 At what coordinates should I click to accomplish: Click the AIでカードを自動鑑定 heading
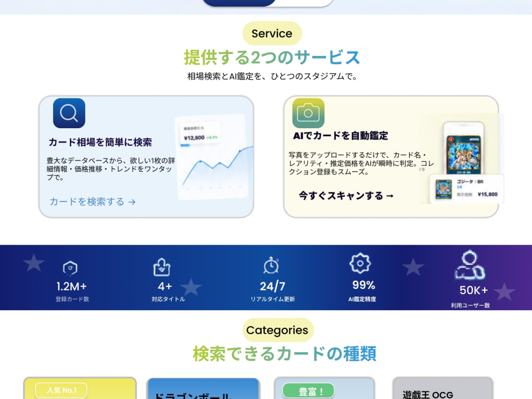coord(340,136)
